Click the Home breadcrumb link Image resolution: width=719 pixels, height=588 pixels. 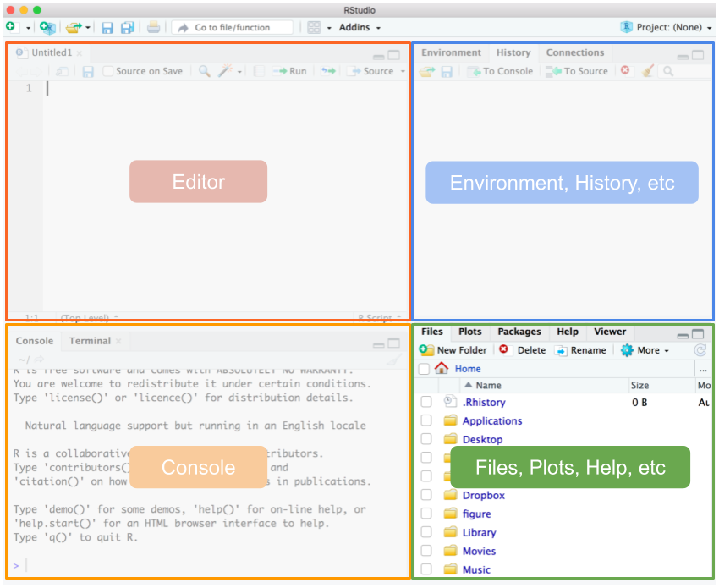click(x=468, y=369)
